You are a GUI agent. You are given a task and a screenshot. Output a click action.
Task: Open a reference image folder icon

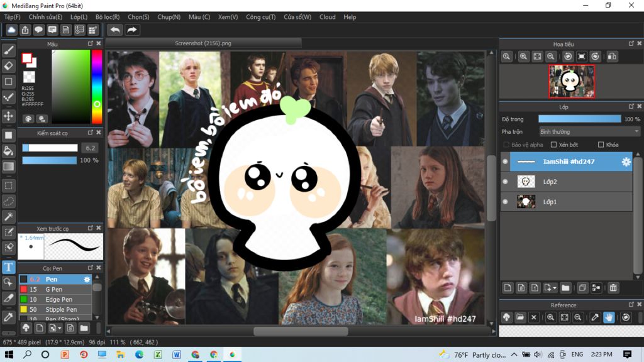coord(520,317)
